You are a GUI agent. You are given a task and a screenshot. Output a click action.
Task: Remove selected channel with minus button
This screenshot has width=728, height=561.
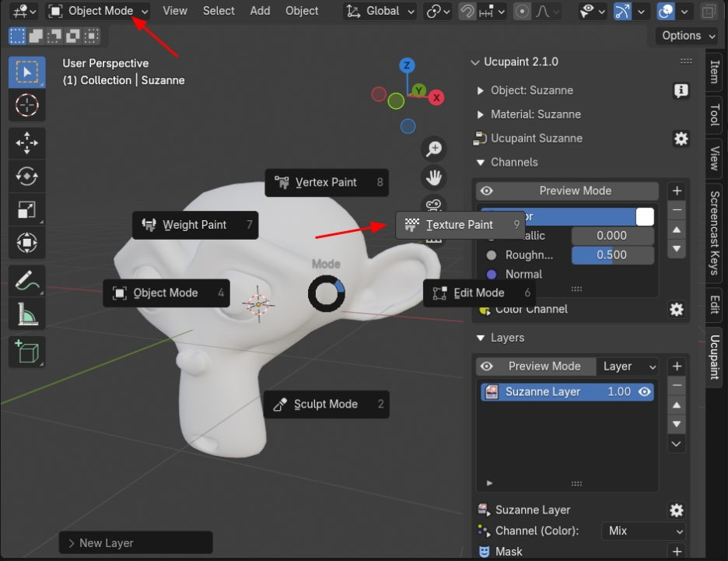[x=677, y=210]
